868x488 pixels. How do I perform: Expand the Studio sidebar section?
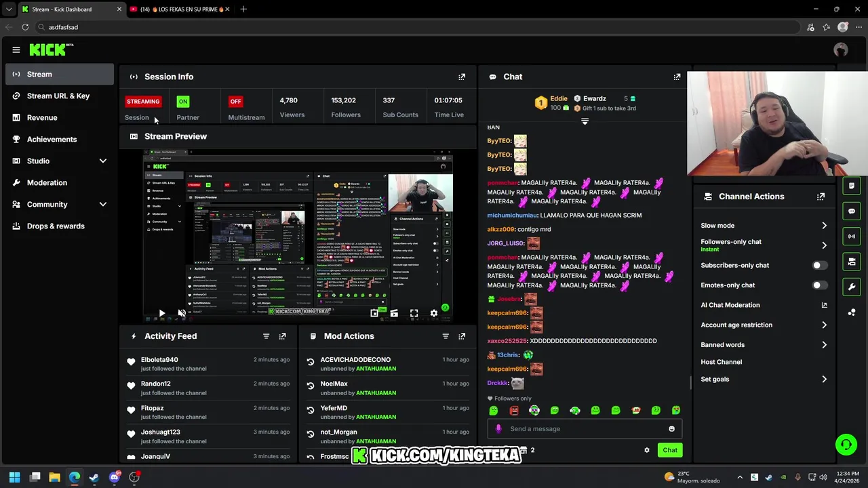coord(103,161)
